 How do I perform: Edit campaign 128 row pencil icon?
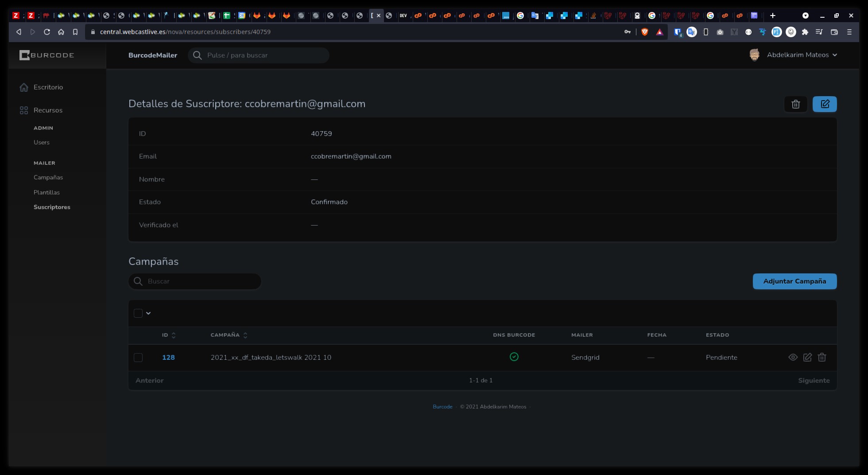point(807,357)
